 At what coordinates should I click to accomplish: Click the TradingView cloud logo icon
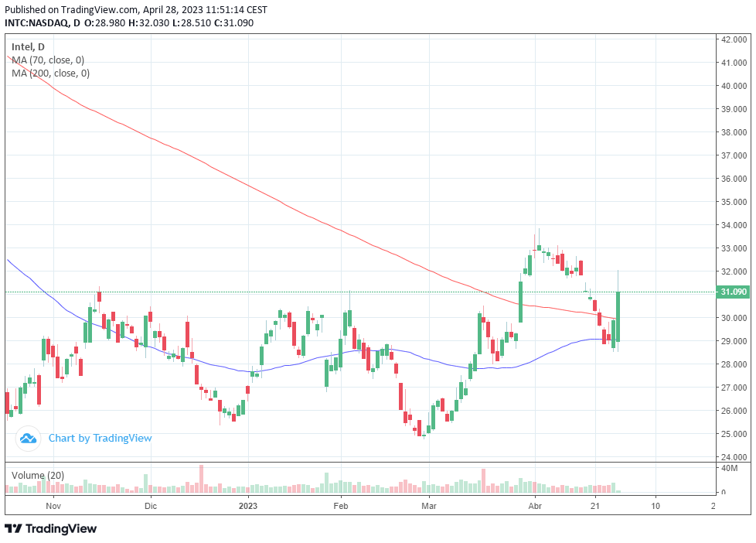point(28,439)
